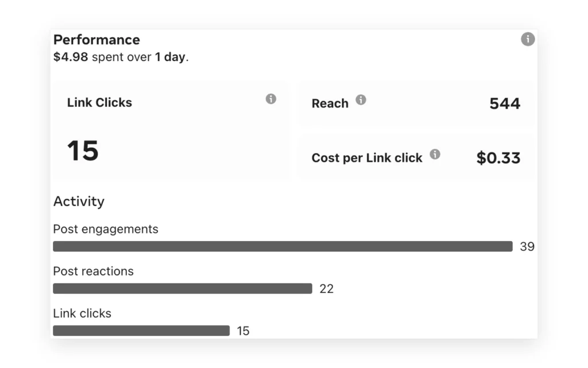Select the 22 reactions count
588x368 pixels.
[x=326, y=289]
